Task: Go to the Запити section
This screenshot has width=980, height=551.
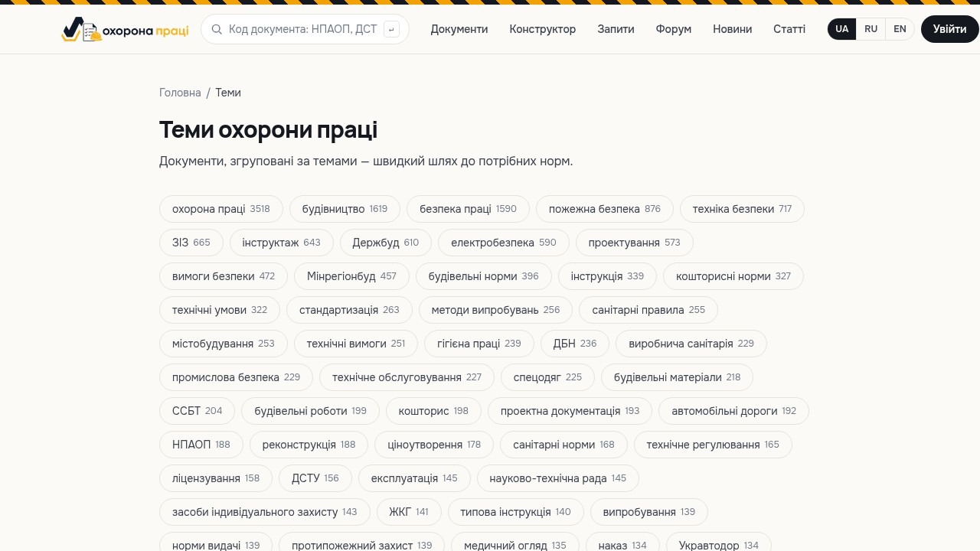Action: (616, 29)
